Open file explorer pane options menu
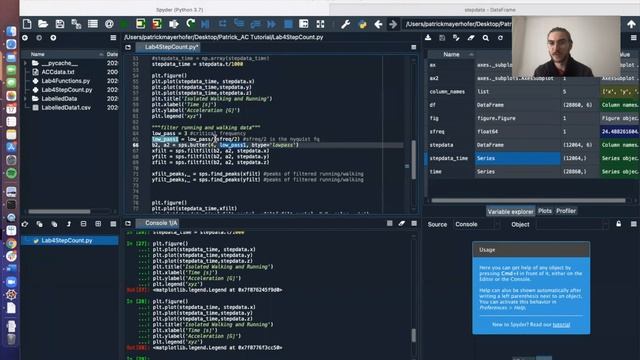The height and width of the screenshot is (360, 640). click(113, 38)
